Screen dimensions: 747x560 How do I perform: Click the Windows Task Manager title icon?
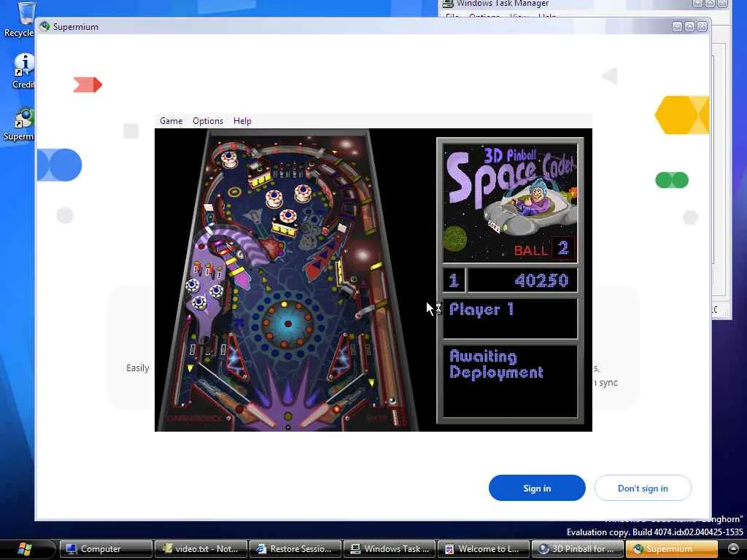click(448, 4)
